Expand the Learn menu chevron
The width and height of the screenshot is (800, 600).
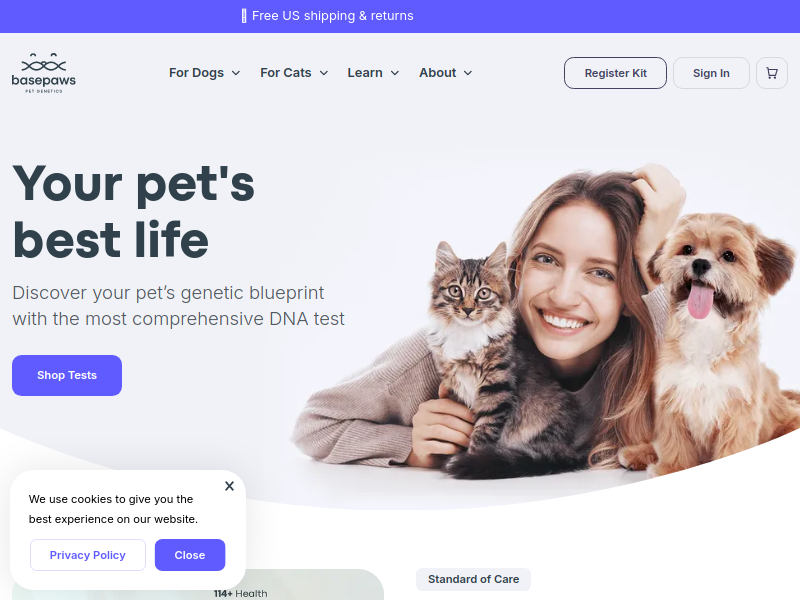(394, 73)
